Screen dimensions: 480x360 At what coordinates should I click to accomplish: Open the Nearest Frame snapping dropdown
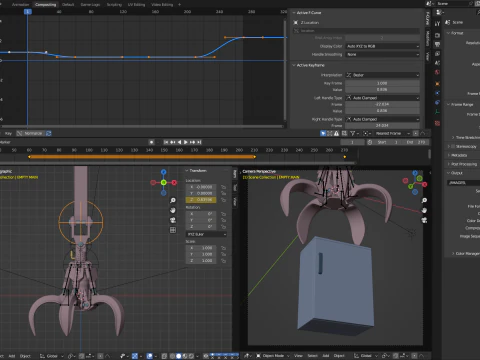[x=393, y=133]
